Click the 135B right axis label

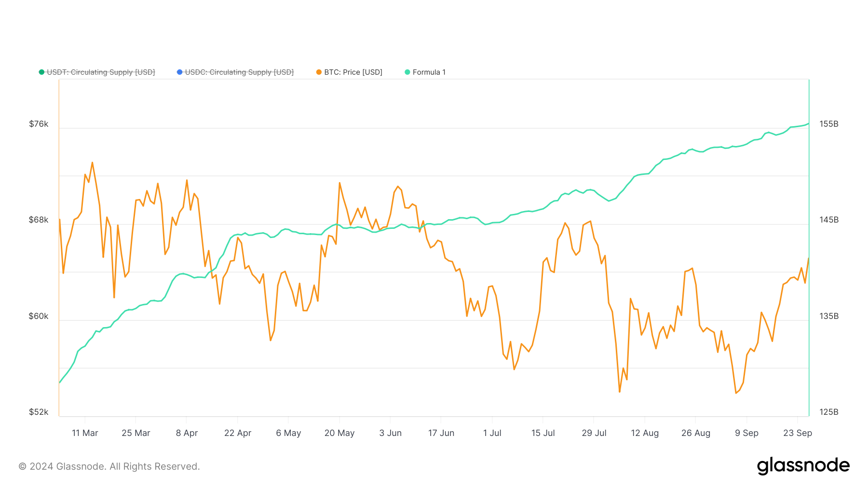[829, 317]
